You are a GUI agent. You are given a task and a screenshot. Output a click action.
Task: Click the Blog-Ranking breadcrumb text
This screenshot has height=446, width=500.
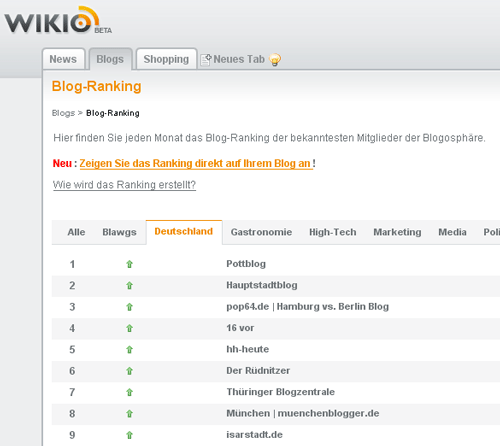pyautogui.click(x=113, y=113)
